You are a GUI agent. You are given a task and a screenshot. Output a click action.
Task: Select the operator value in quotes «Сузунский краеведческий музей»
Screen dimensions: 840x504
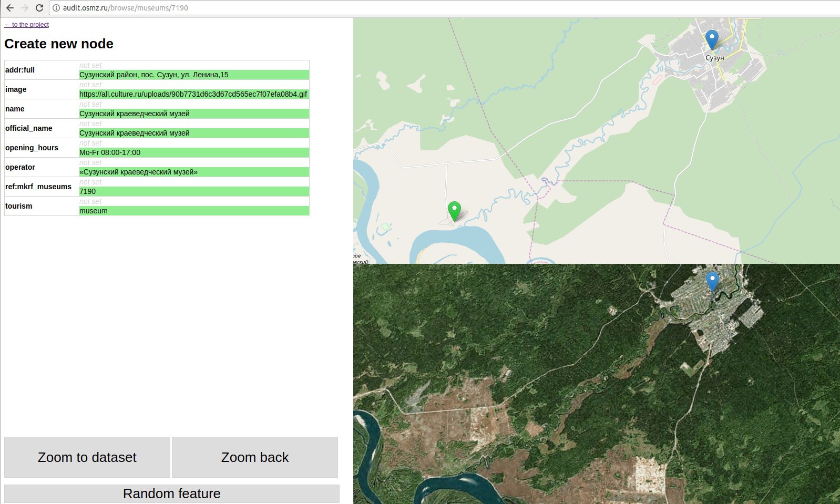194,172
